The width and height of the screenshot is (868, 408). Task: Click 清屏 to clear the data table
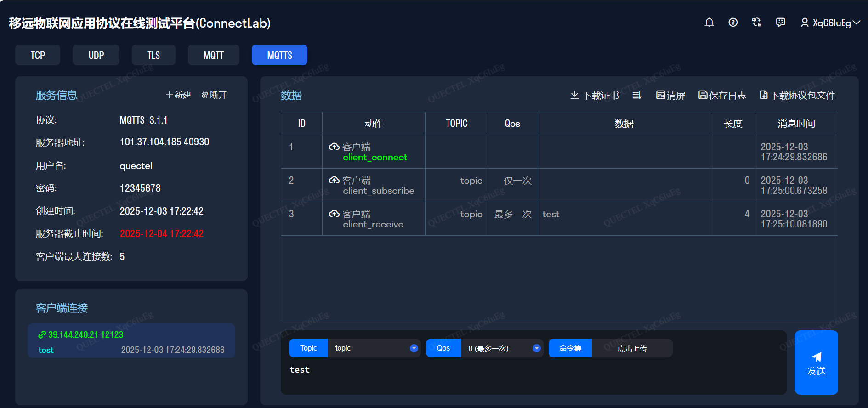point(670,95)
